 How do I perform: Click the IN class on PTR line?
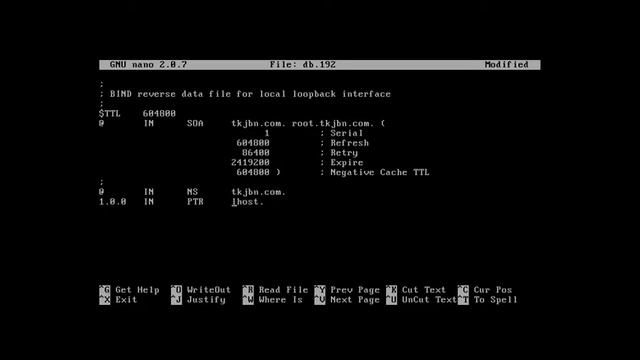pyautogui.click(x=149, y=202)
